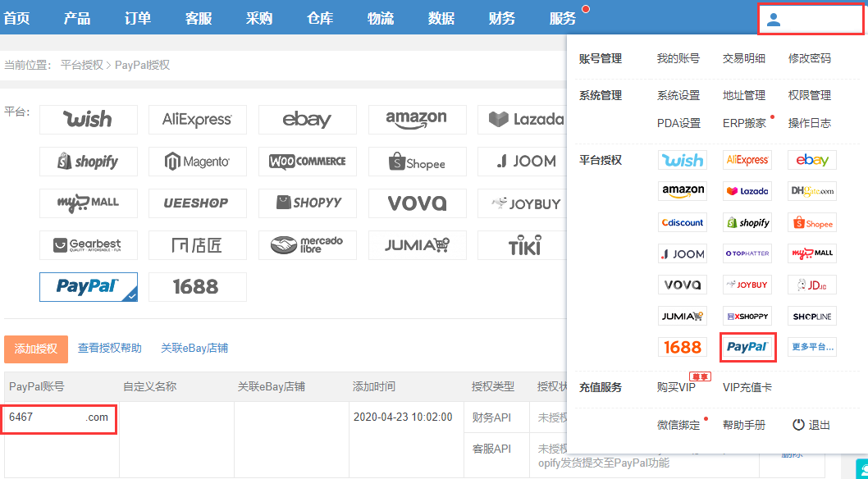This screenshot has width=868, height=479.
Task: Open ERP搬家 in account panel
Action: [x=745, y=123]
